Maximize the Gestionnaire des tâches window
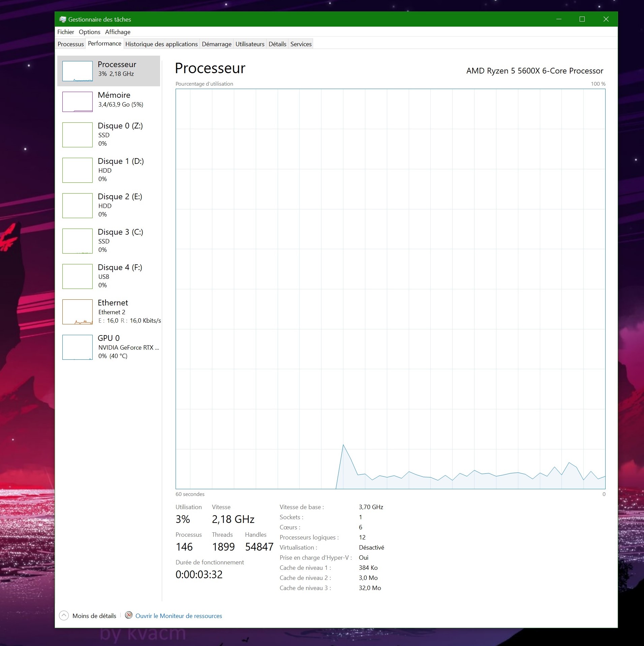 pyautogui.click(x=582, y=19)
